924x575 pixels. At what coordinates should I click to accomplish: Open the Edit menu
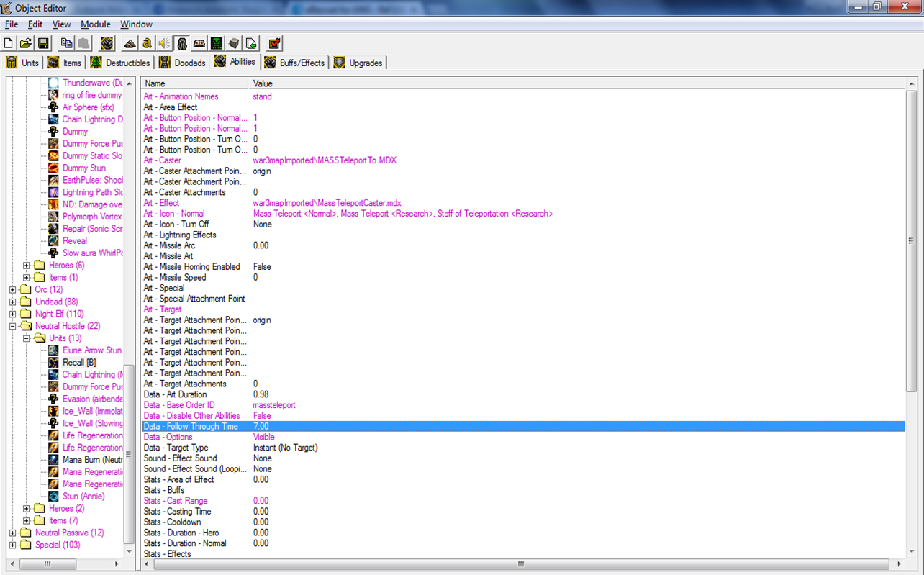pyautogui.click(x=35, y=24)
